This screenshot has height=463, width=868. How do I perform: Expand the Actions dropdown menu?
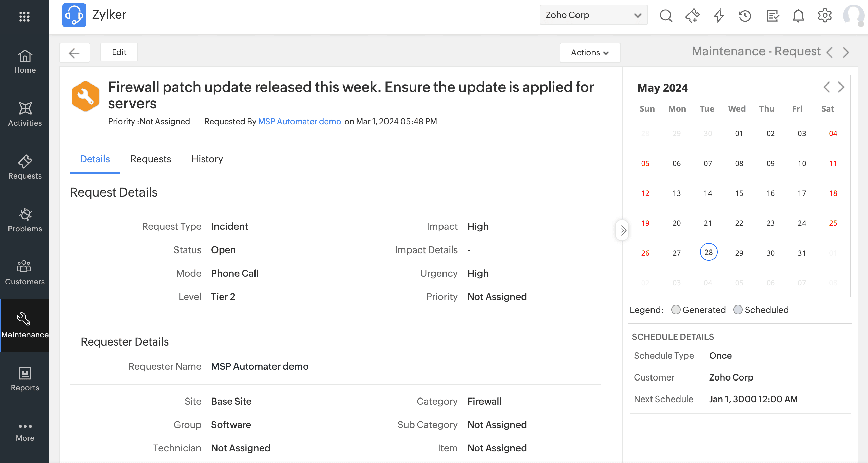coord(590,53)
